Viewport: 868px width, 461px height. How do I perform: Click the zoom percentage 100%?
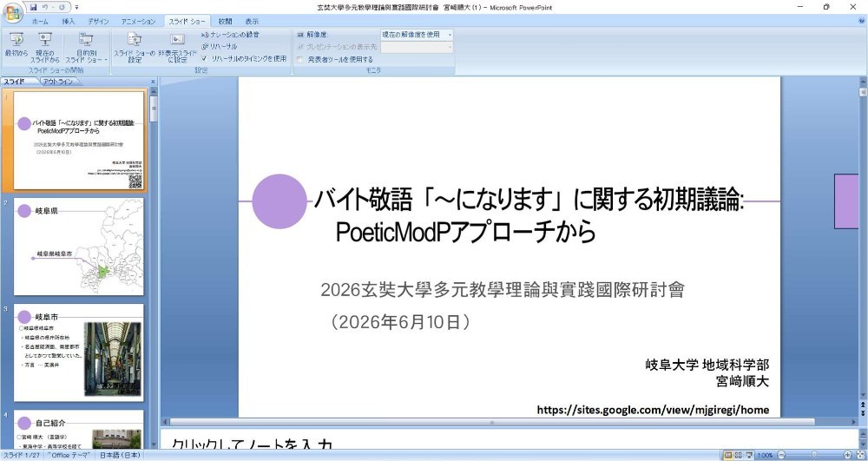coord(765,455)
